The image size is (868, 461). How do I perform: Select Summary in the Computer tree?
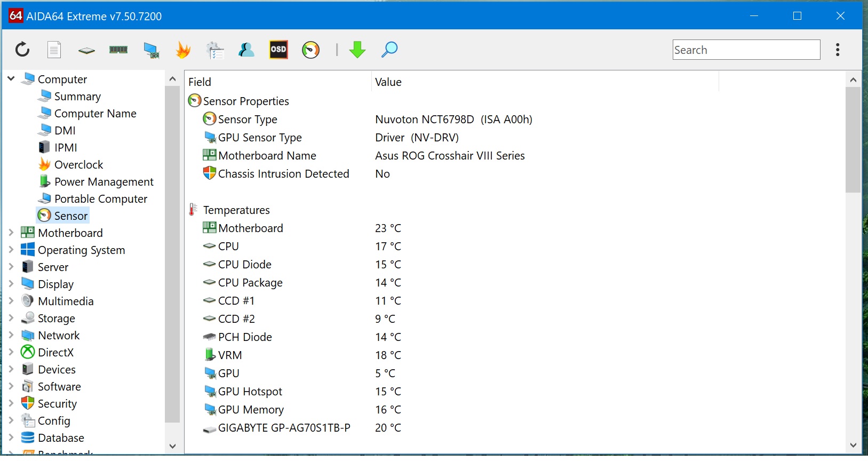(x=77, y=96)
